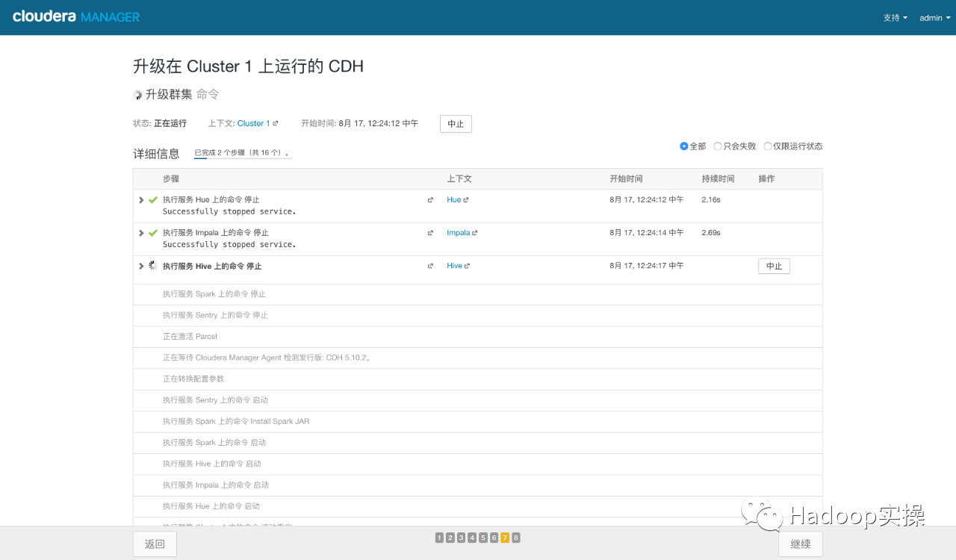Click the external link icon next to Hue
The image size is (956, 560).
tap(466, 200)
